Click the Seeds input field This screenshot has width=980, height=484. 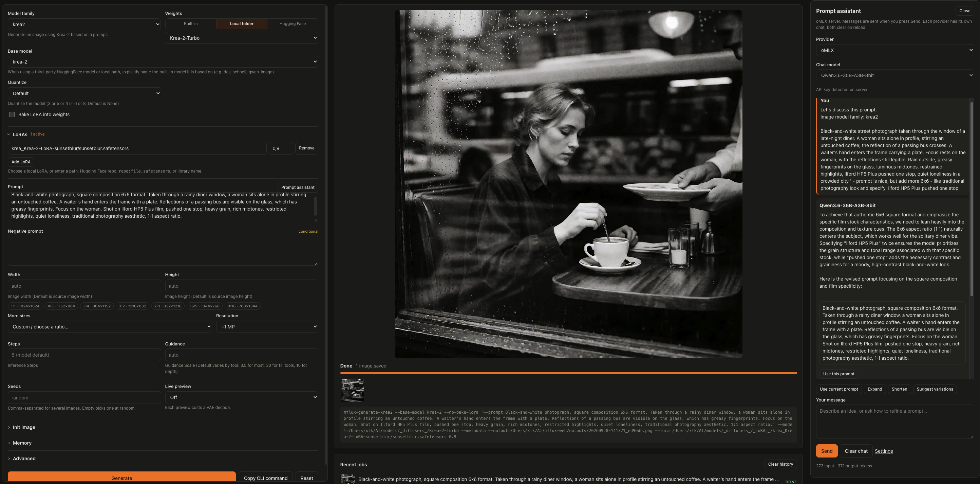84,397
